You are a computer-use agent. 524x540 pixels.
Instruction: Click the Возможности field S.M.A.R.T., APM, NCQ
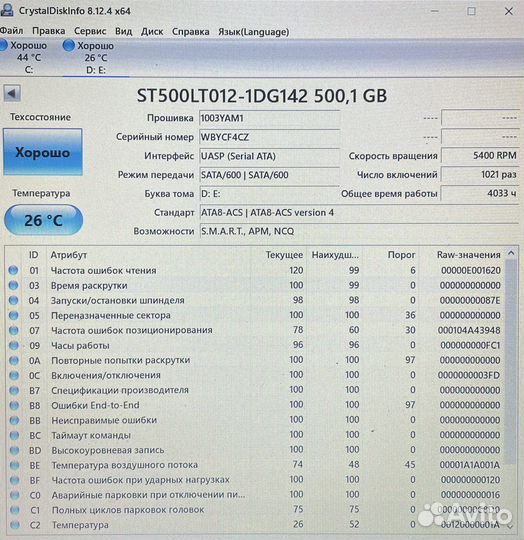pyautogui.click(x=359, y=231)
